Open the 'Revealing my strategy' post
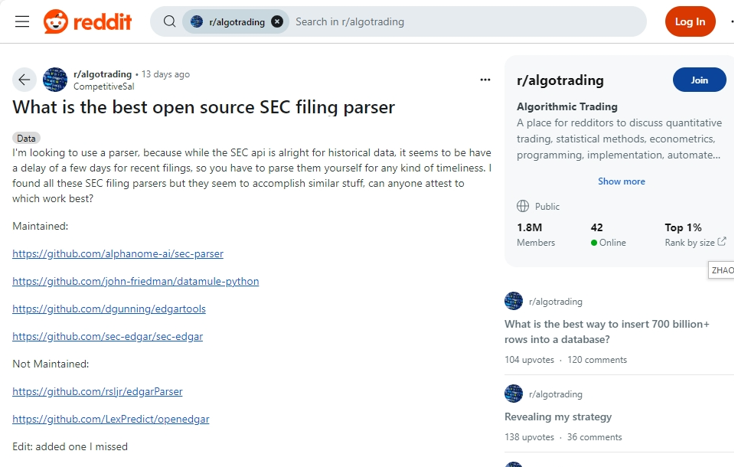Viewport: 734px width, 467px height. (x=558, y=417)
